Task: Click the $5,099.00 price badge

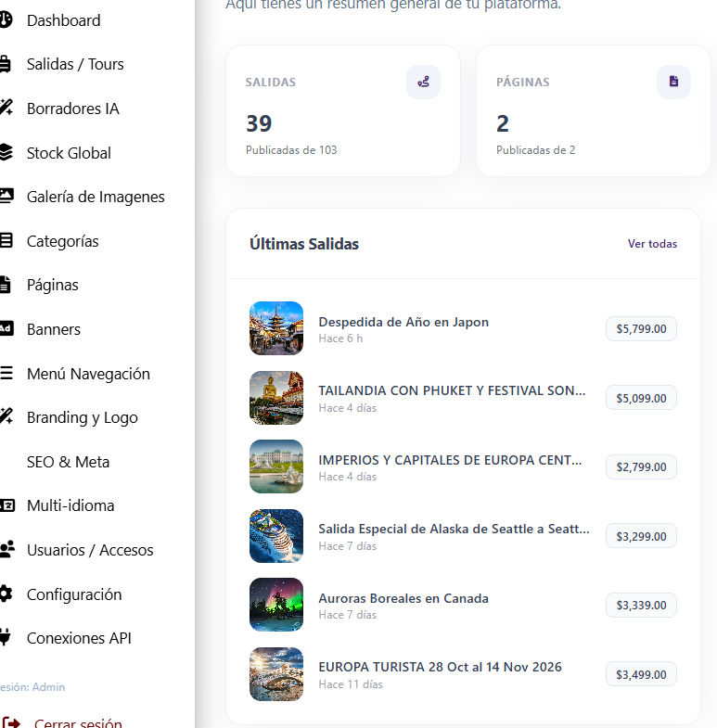Action: (x=641, y=398)
